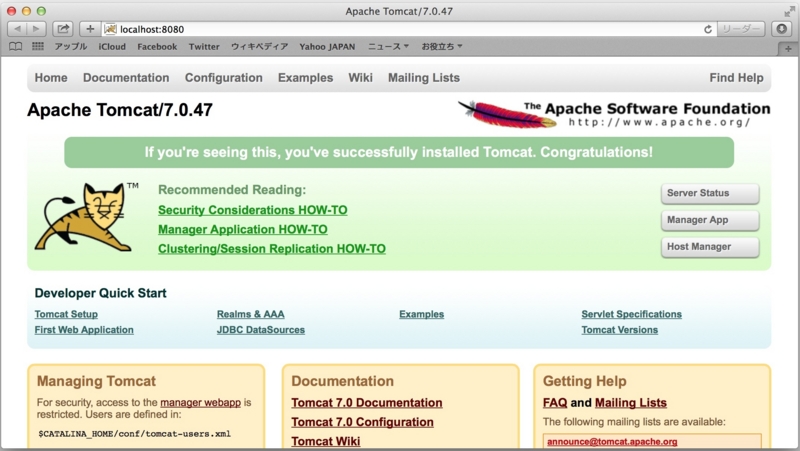Click the Host Manager button

(710, 247)
